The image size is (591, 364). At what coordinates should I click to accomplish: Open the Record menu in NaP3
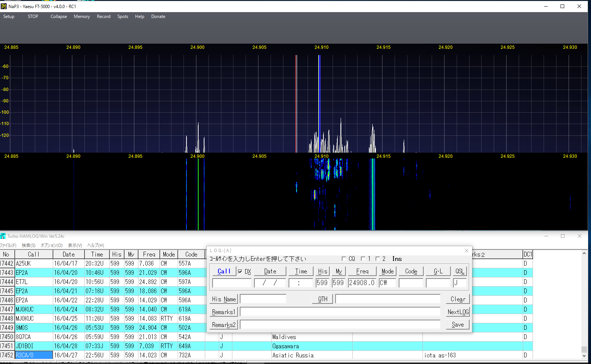(x=104, y=17)
